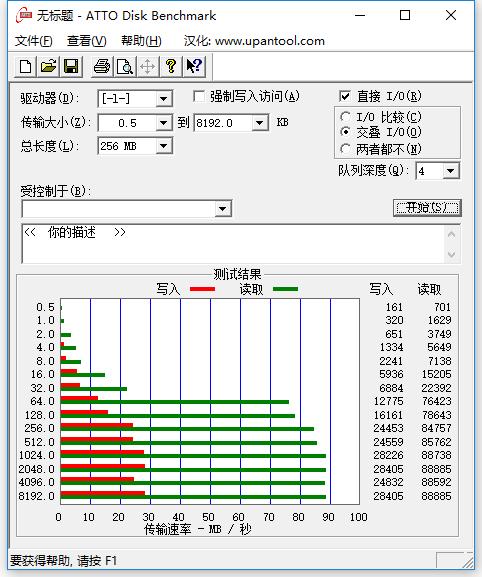This screenshot has height=577, width=482.
Task: Click the read value 88738 for 1024.0
Action: pyautogui.click(x=436, y=455)
